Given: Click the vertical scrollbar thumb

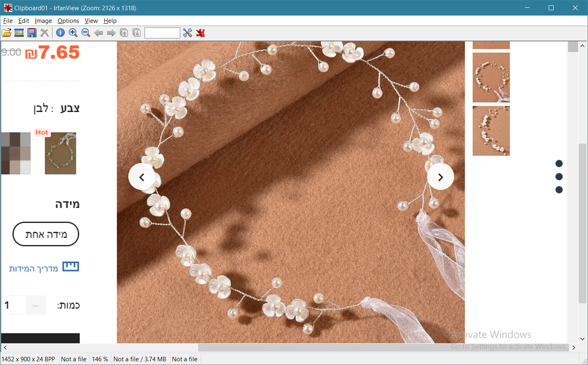Looking at the screenshot, I should [583, 223].
